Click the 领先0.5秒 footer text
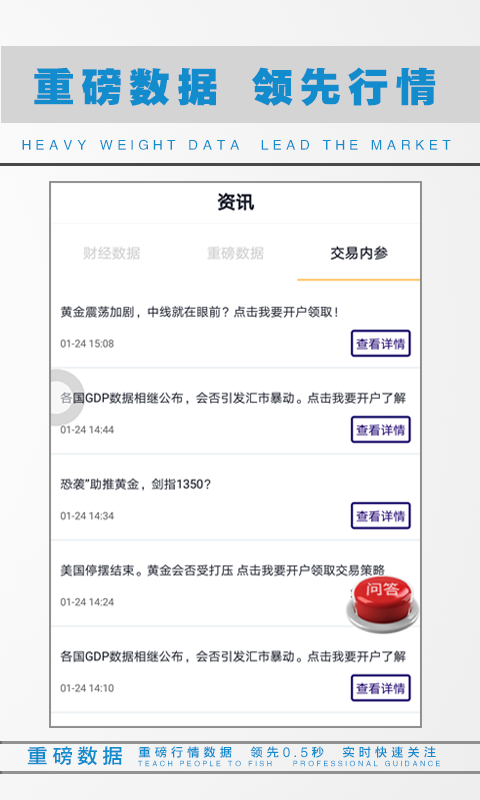480x800 pixels. coord(287,752)
